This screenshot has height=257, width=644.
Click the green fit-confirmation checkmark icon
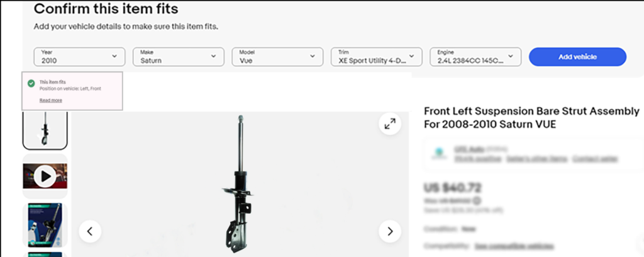pyautogui.click(x=31, y=84)
